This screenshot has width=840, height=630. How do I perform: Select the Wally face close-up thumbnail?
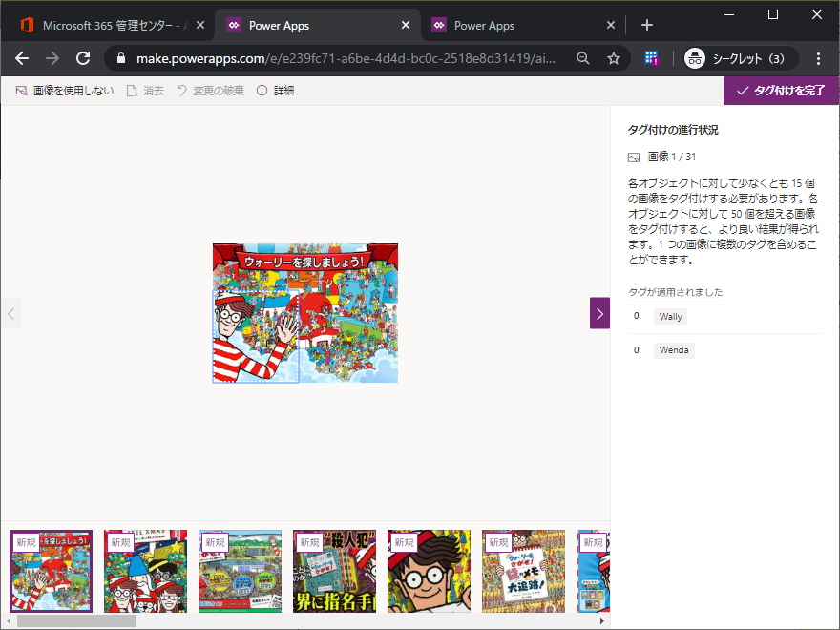[430, 571]
